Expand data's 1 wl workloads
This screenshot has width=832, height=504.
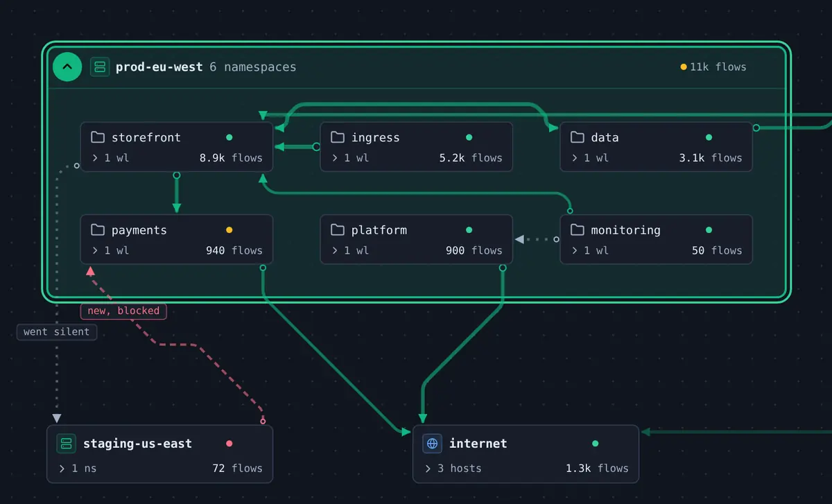[590, 158]
